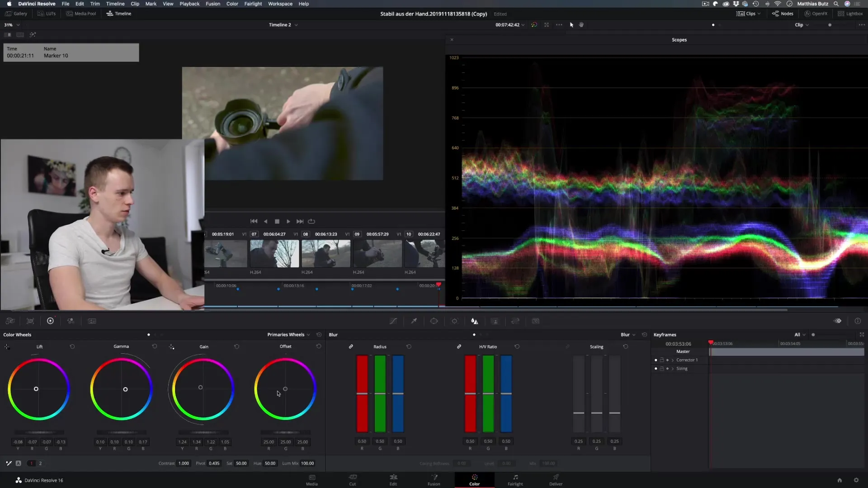Reset the Gain color wheel
868x488 pixels.
(x=236, y=347)
